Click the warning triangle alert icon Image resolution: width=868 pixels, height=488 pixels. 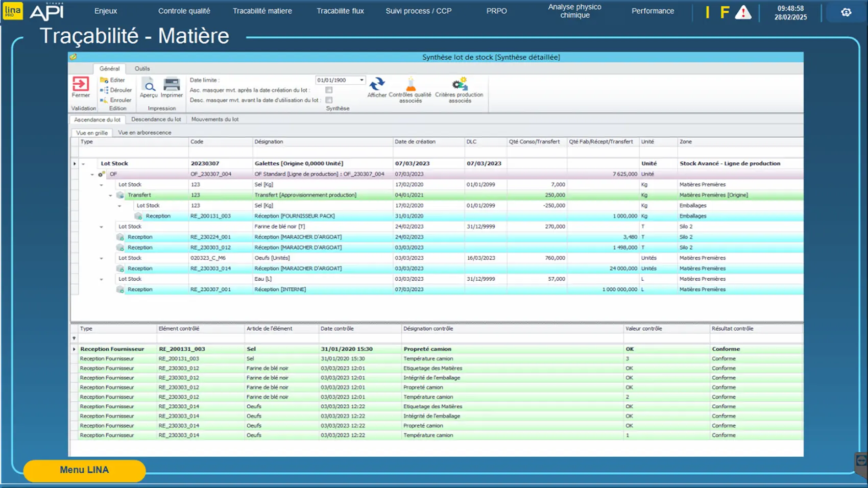pos(743,12)
